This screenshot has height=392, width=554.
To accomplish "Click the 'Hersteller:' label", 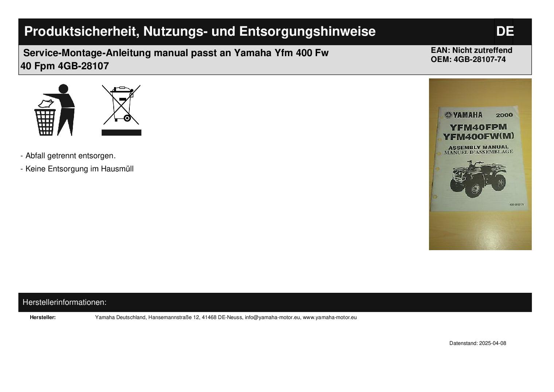I will tap(43, 317).
